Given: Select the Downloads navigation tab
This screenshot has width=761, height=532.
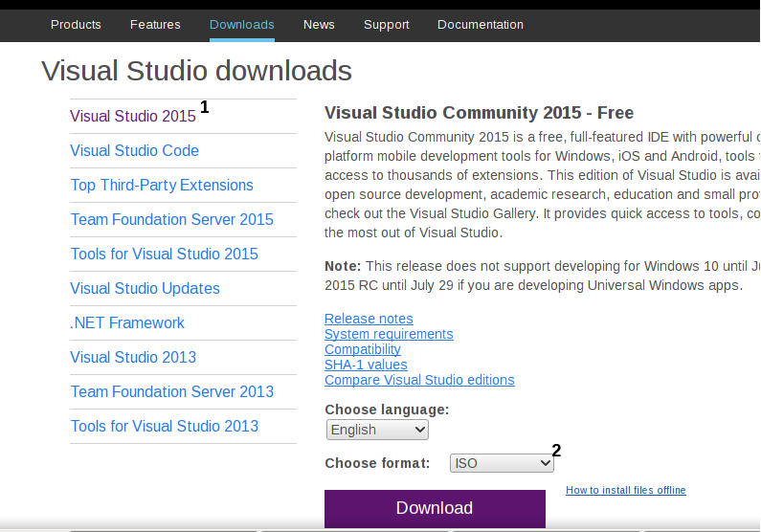Looking at the screenshot, I should 241,25.
